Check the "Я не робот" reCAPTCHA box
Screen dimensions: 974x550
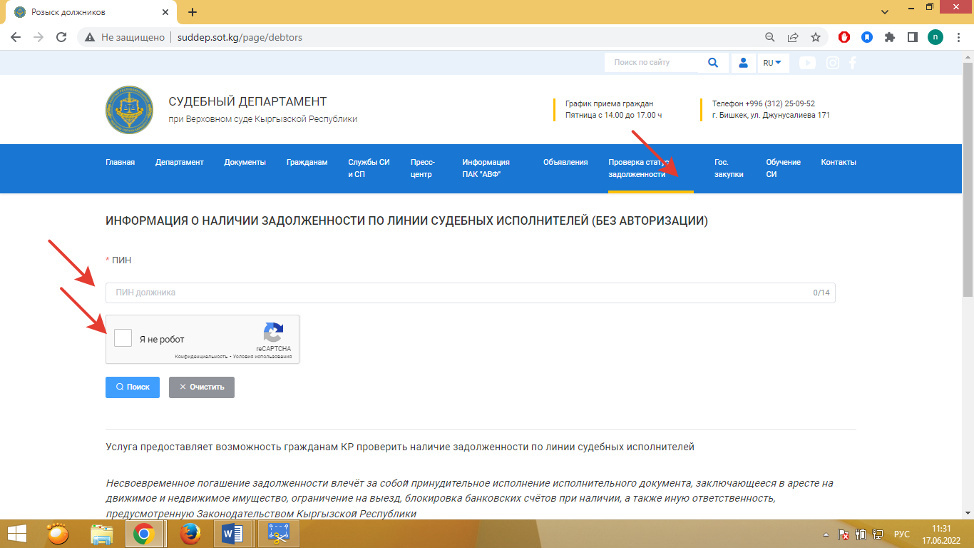click(x=123, y=338)
